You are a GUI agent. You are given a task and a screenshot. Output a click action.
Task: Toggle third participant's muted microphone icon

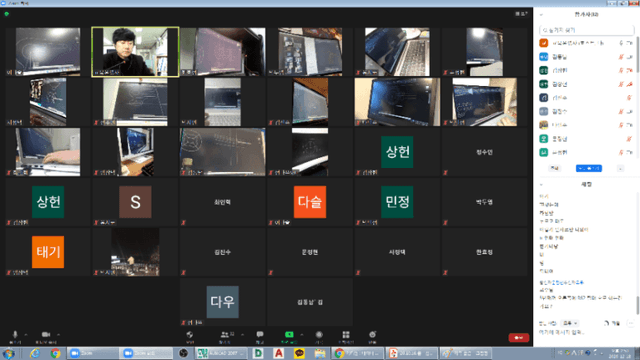[x=621, y=71]
